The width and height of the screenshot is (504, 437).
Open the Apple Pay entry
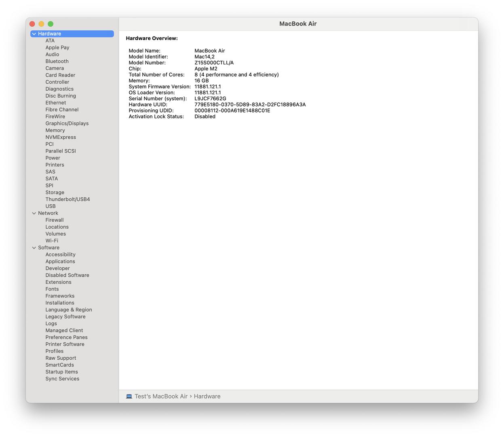pos(57,48)
